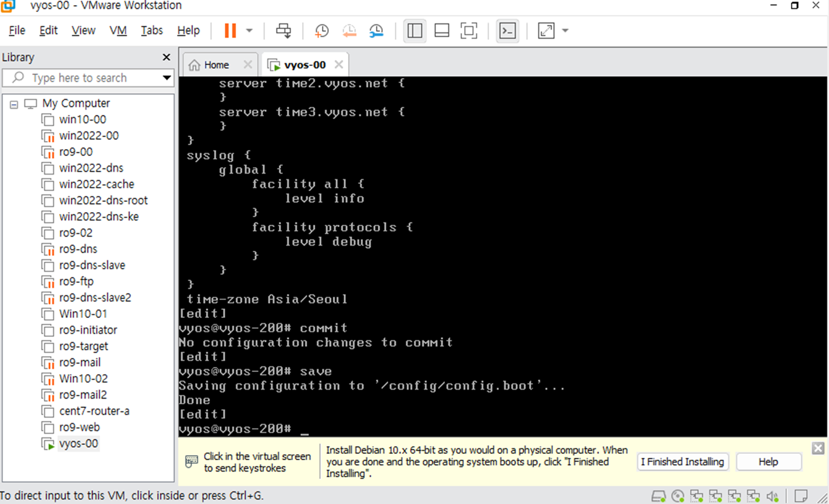Open the Edit menu
This screenshot has height=504, width=829.
pyautogui.click(x=48, y=30)
